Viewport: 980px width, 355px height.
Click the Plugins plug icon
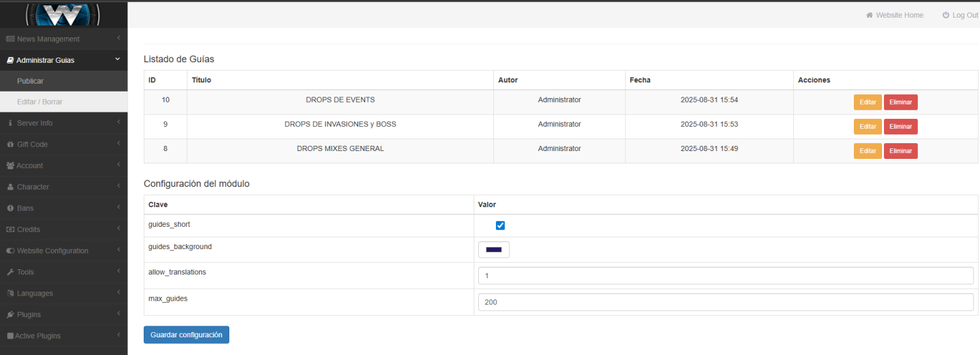[x=10, y=314]
